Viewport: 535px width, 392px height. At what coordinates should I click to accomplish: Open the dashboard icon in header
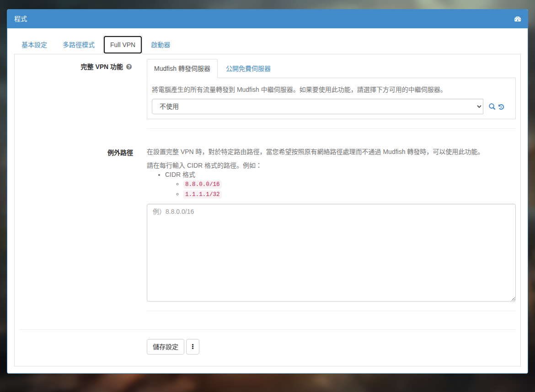[x=517, y=19]
